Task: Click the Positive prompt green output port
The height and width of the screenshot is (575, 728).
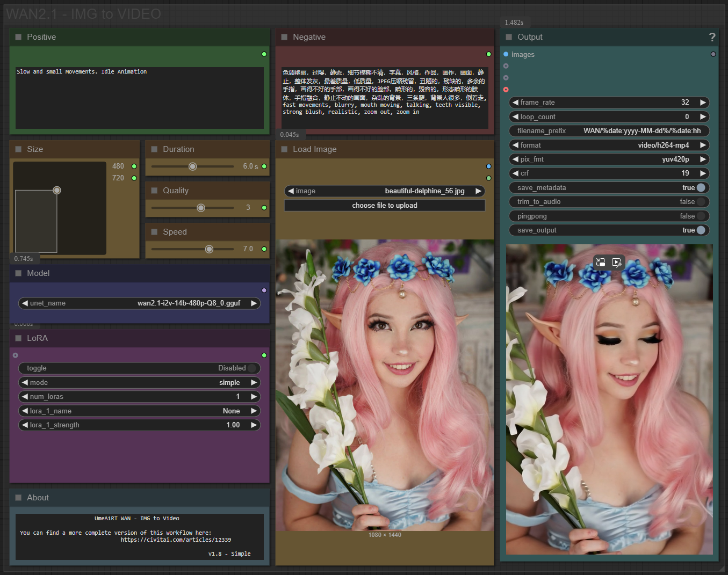Action: pyautogui.click(x=264, y=54)
